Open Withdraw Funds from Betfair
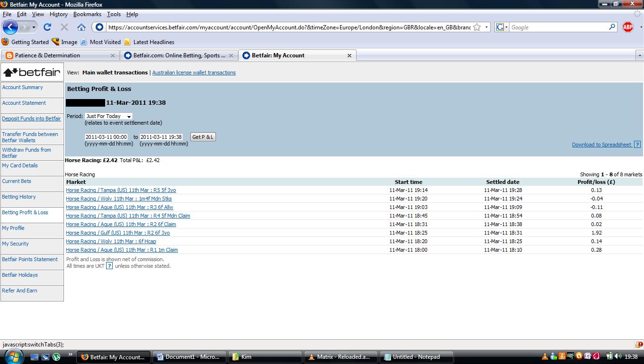 tap(27, 153)
